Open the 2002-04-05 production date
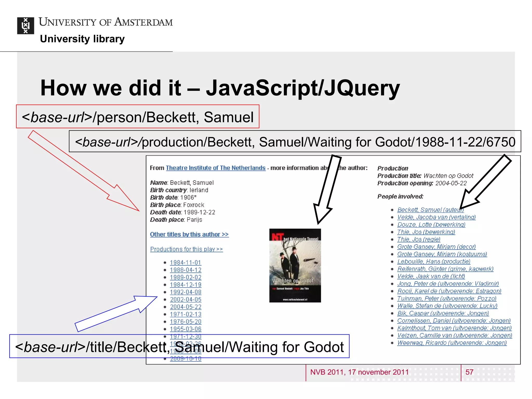The image size is (532, 399). tap(186, 300)
